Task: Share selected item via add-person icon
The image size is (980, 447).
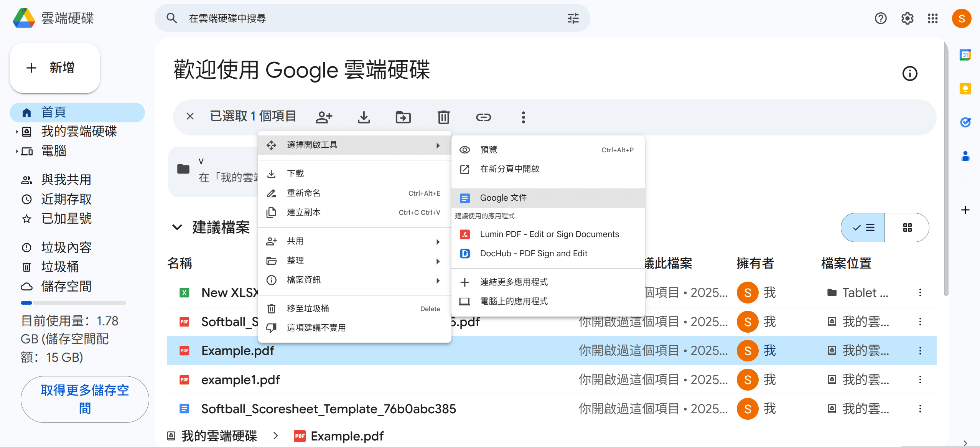Action: point(324,117)
